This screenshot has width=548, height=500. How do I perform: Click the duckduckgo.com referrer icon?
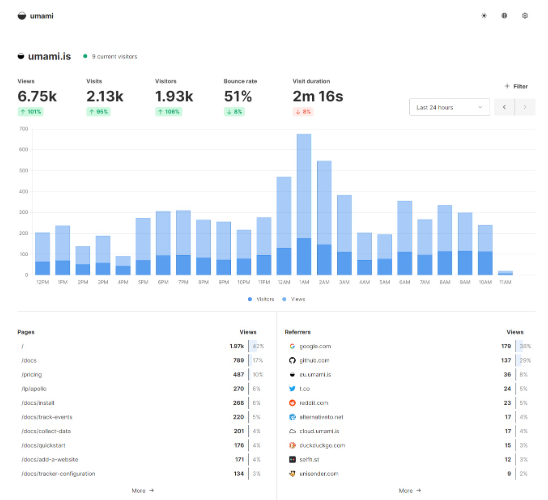[292, 445]
